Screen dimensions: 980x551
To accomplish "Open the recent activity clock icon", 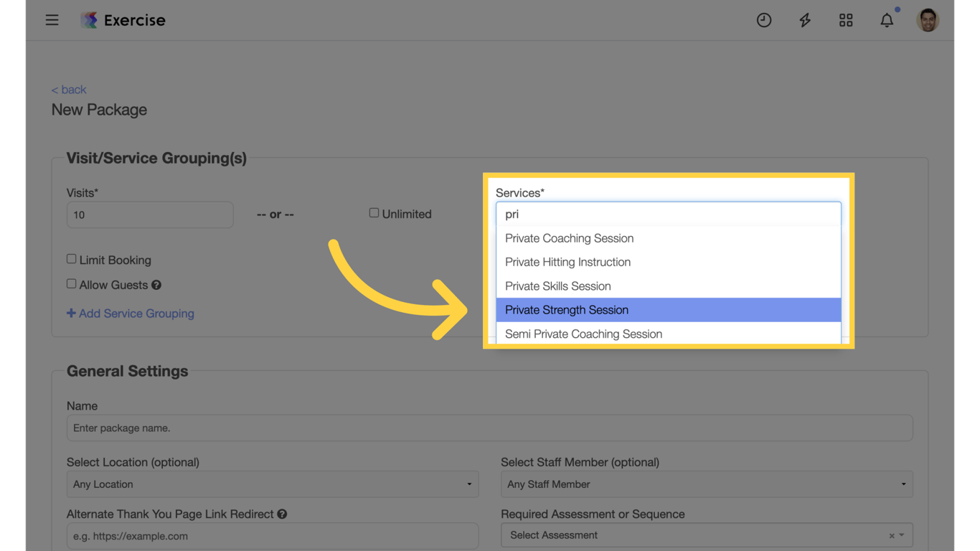I will 763,19.
